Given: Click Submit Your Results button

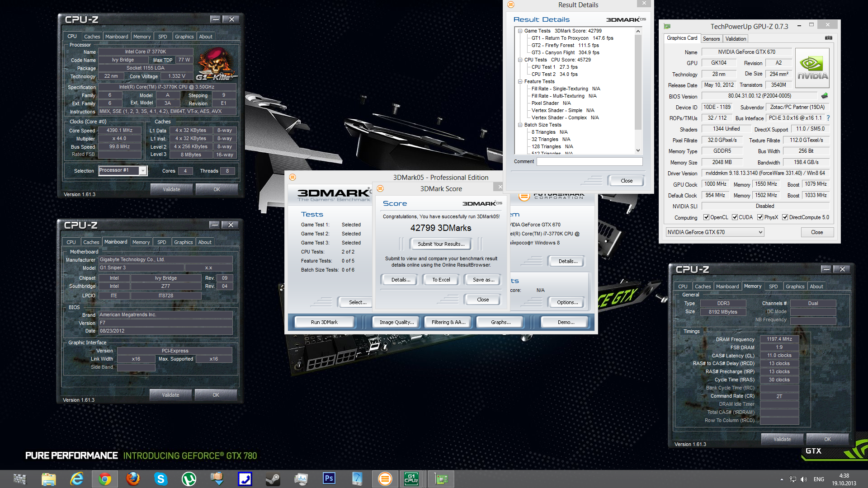Looking at the screenshot, I should coord(441,244).
